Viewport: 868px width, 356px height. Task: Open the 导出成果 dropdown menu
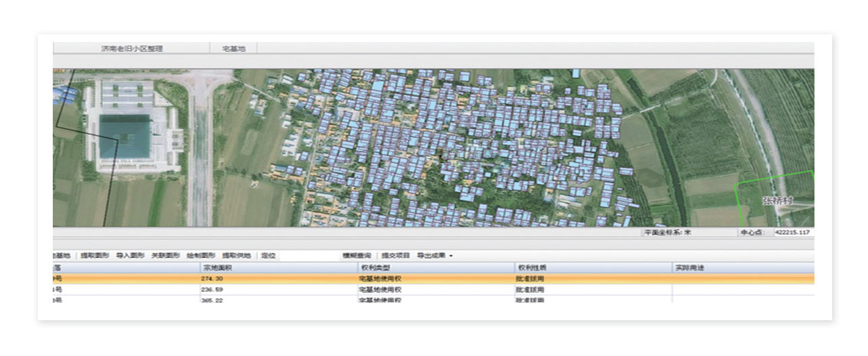coord(434,256)
